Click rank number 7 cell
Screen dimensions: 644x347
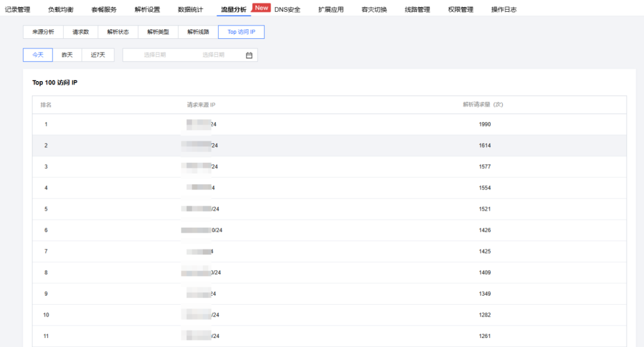tap(46, 252)
